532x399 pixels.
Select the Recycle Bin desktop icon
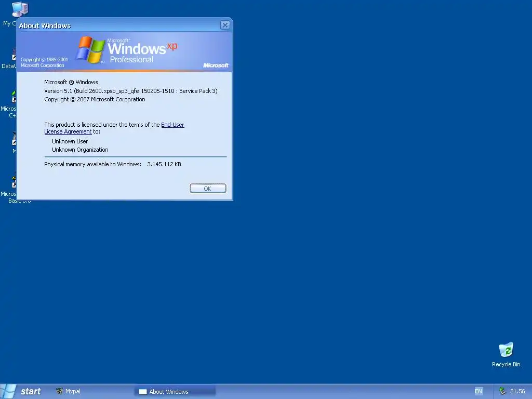(506, 355)
